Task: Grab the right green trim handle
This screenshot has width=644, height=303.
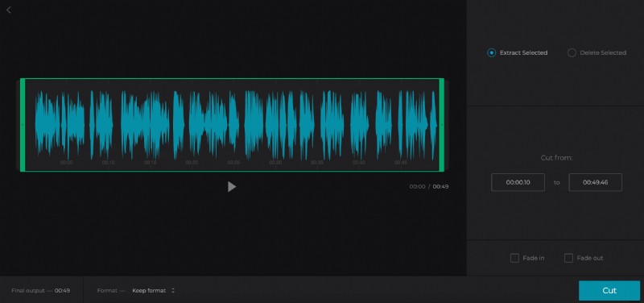Action: point(441,125)
